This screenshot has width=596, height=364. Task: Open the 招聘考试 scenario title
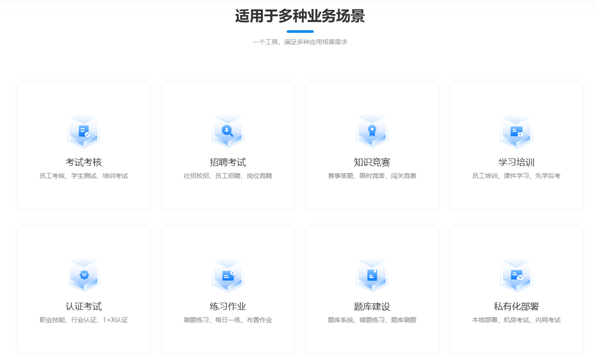click(228, 162)
